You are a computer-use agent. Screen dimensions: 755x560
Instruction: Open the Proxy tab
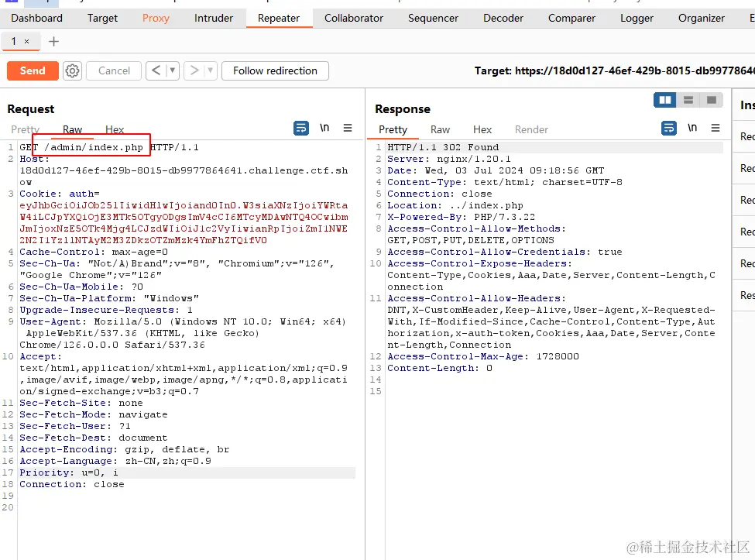(x=156, y=19)
